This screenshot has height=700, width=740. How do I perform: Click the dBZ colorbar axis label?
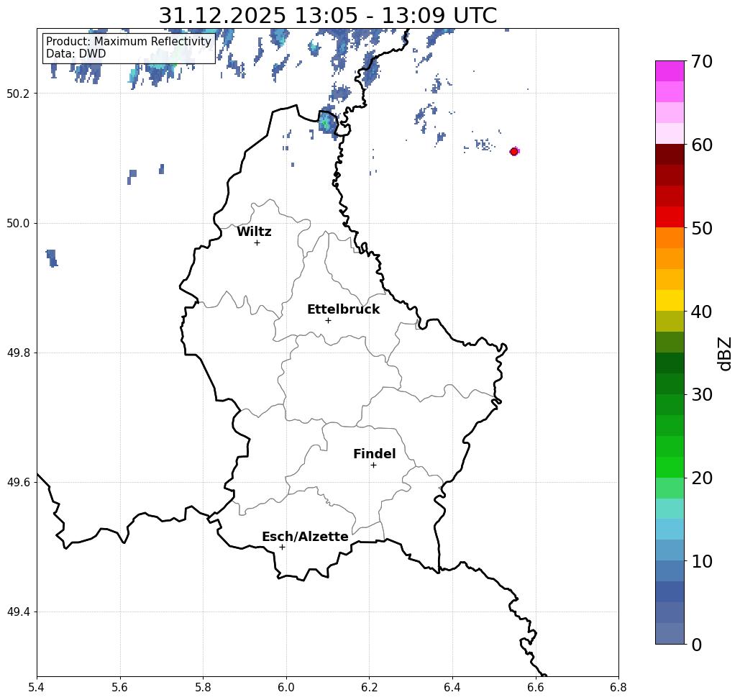[x=724, y=353]
